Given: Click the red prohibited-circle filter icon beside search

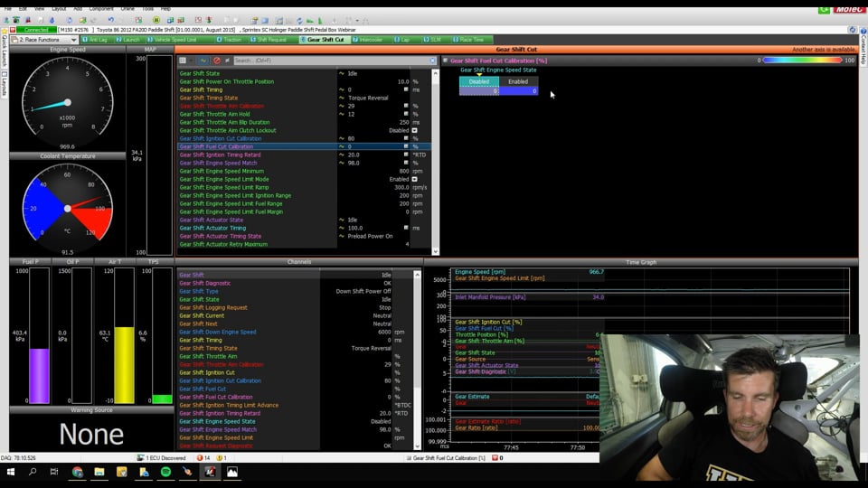Looking at the screenshot, I should pyautogui.click(x=216, y=61).
